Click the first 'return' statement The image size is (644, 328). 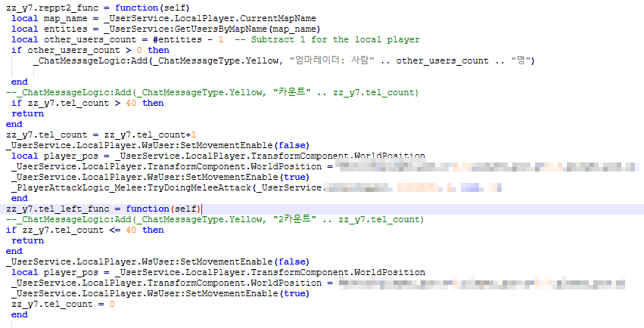tap(27, 113)
